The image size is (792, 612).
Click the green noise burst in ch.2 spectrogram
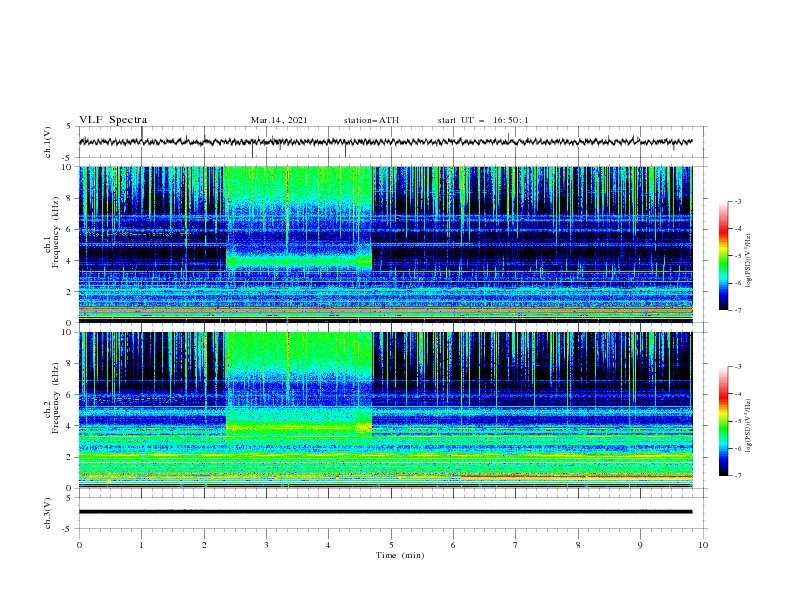click(x=299, y=383)
